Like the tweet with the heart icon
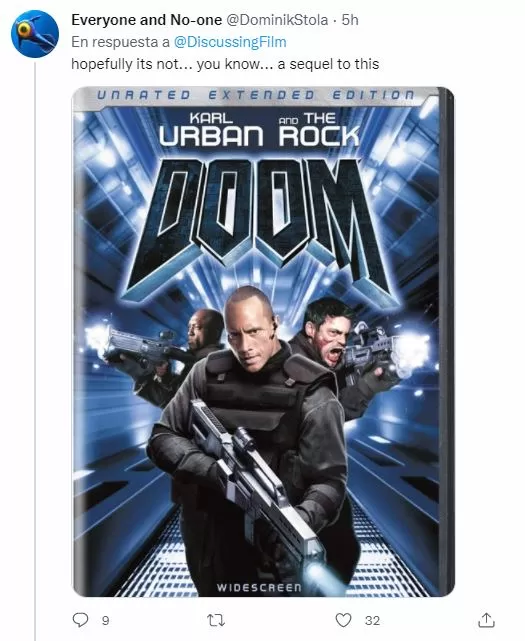The height and width of the screenshot is (641, 525). point(343,620)
